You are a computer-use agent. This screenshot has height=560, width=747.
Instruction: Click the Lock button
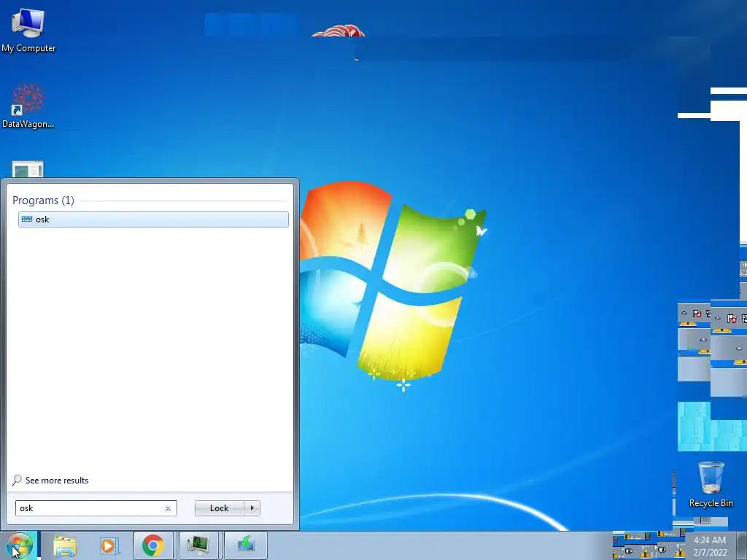219,508
